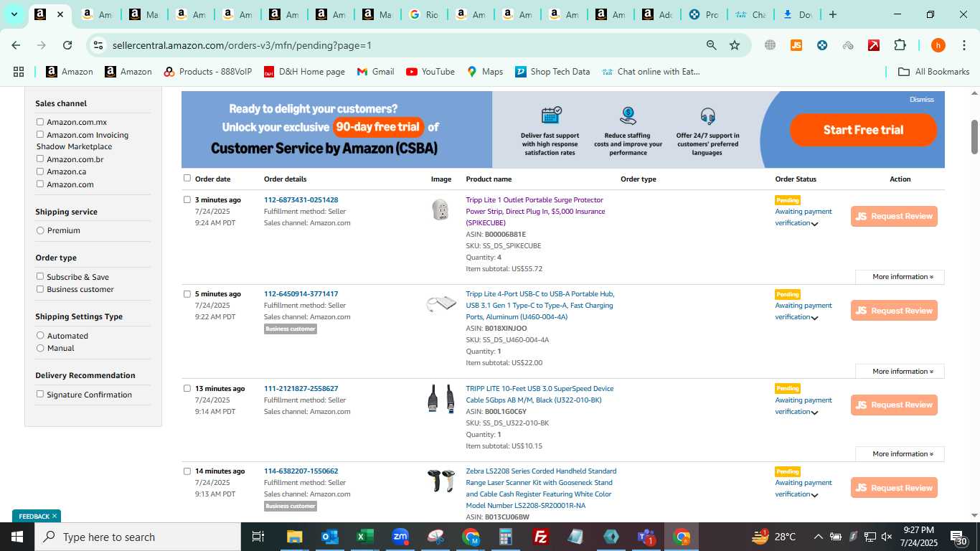Click the globe extension icon in toolbar
Viewport: 980px width, 551px height.
[770, 45]
